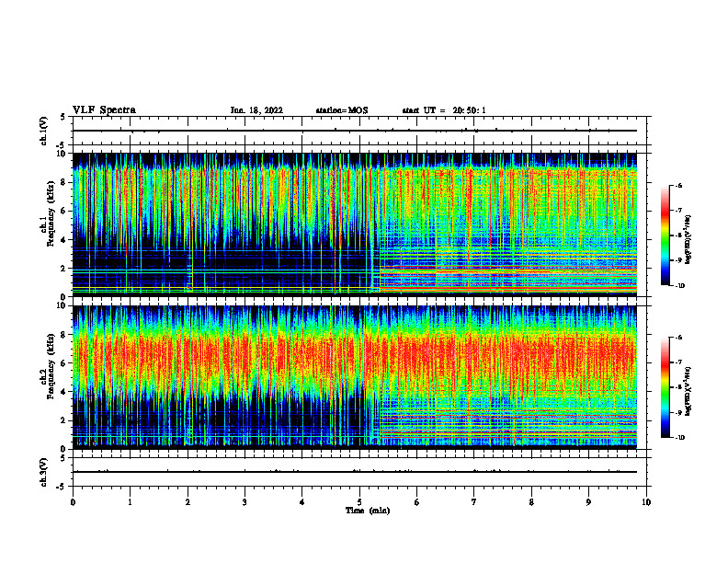Click the "1" tick on the time axis
Image resolution: width=728 pixels, height=563 pixels.
[x=130, y=502]
